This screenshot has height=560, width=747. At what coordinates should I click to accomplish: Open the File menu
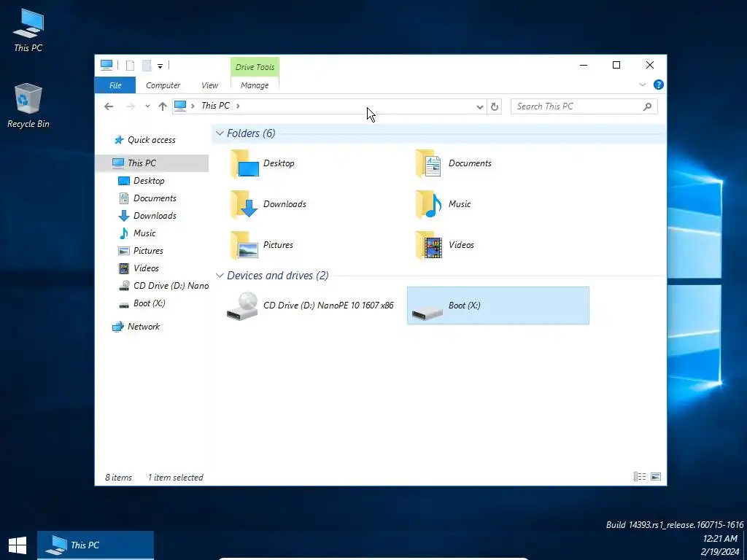click(x=115, y=85)
